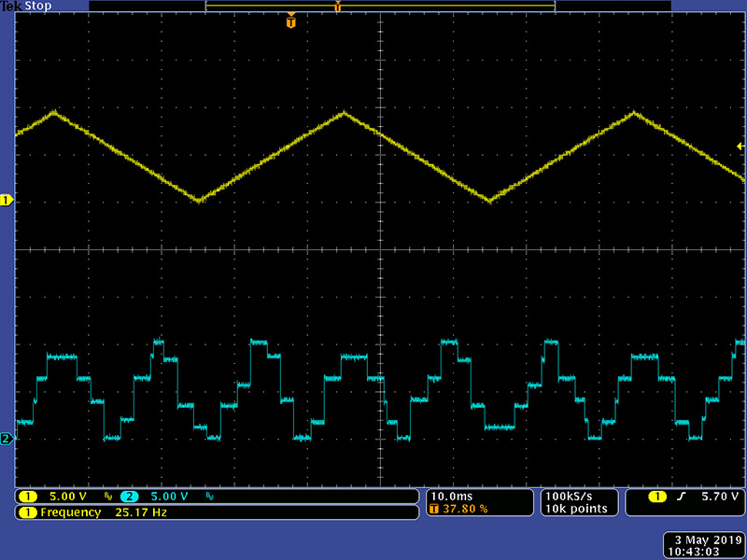Click the yellow channel 1 badge in readout
Viewport: 747px width, 560px height.
(x=28, y=497)
